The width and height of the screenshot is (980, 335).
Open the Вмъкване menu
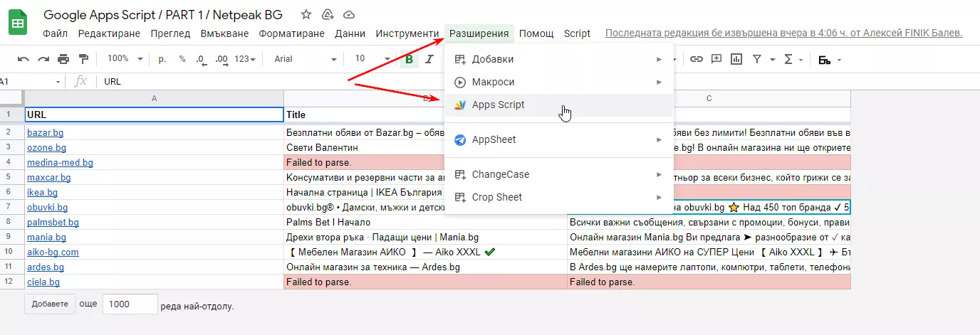[224, 33]
